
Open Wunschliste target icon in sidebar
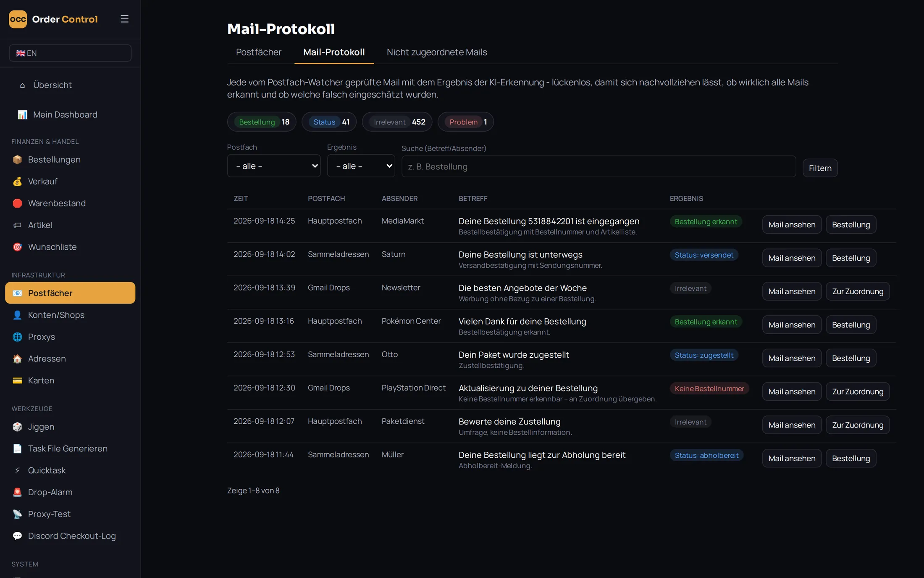tap(17, 247)
